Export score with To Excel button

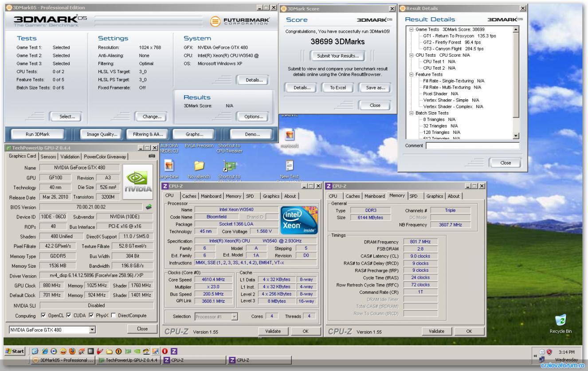tap(338, 88)
